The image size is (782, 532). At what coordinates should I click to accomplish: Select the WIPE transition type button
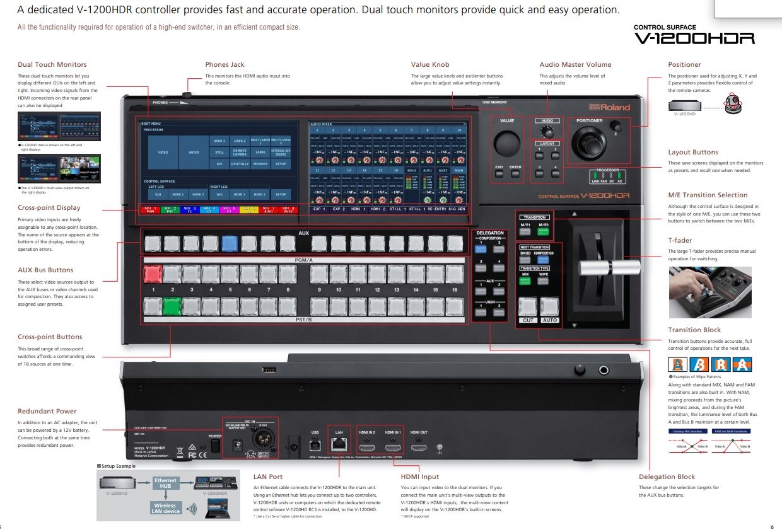point(543,282)
